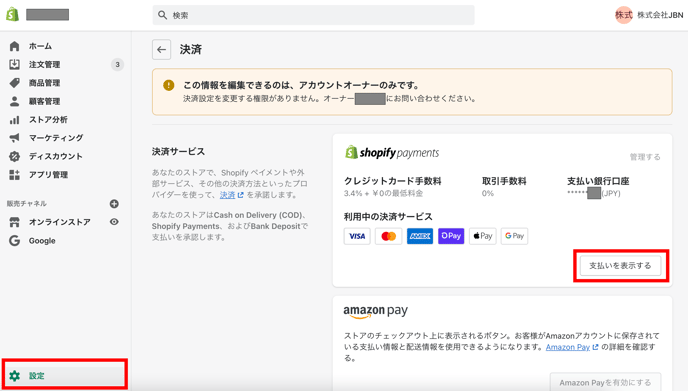View online store via eye icon
Image resolution: width=688 pixels, height=391 pixels.
pyautogui.click(x=114, y=222)
